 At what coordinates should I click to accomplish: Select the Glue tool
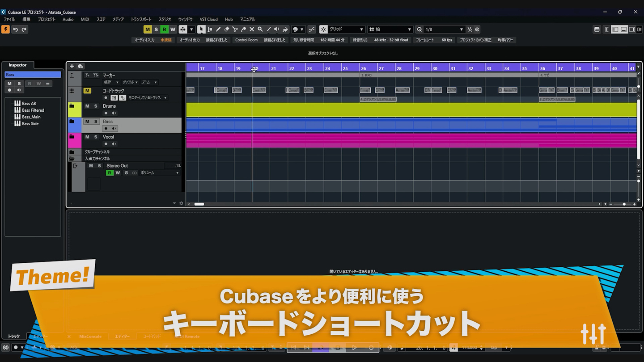point(243,29)
